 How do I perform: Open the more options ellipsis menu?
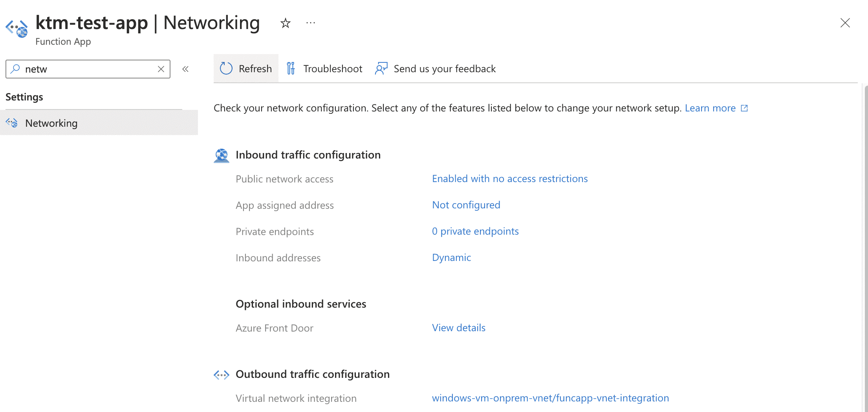311,23
